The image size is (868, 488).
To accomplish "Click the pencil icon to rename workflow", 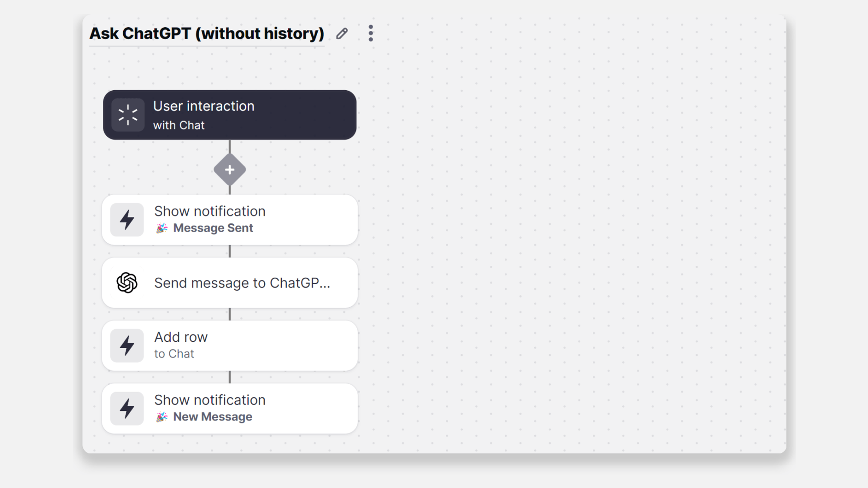I will [x=342, y=33].
